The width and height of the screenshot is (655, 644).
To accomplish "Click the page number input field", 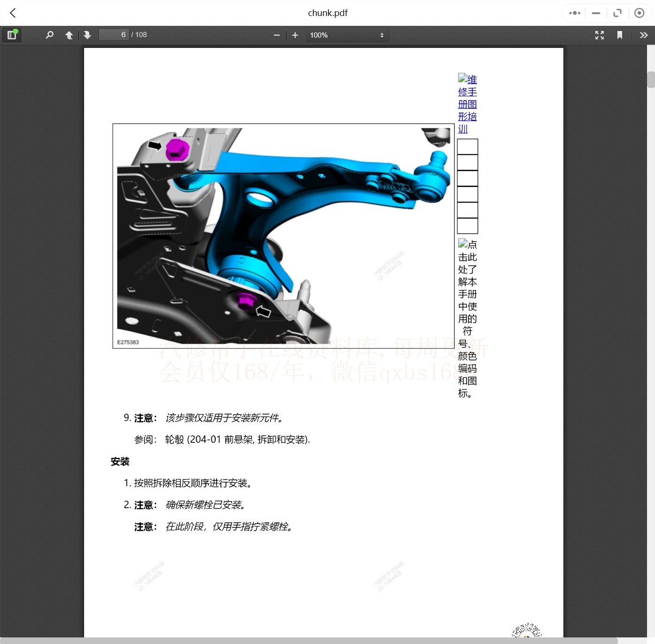I will 114,34.
